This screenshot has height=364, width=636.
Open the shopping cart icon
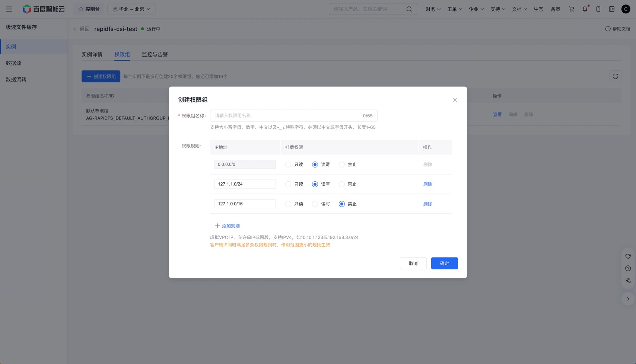click(x=572, y=9)
